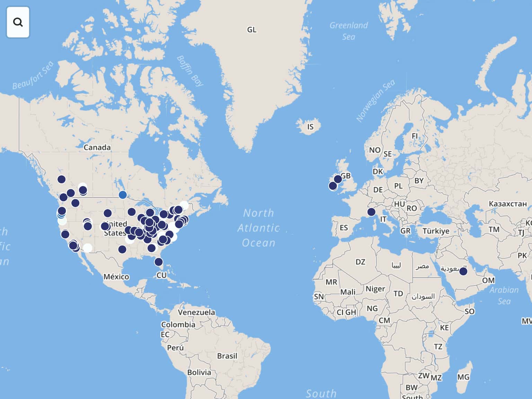Click the marker in Alabama area
532x399 pixels.
point(151,248)
